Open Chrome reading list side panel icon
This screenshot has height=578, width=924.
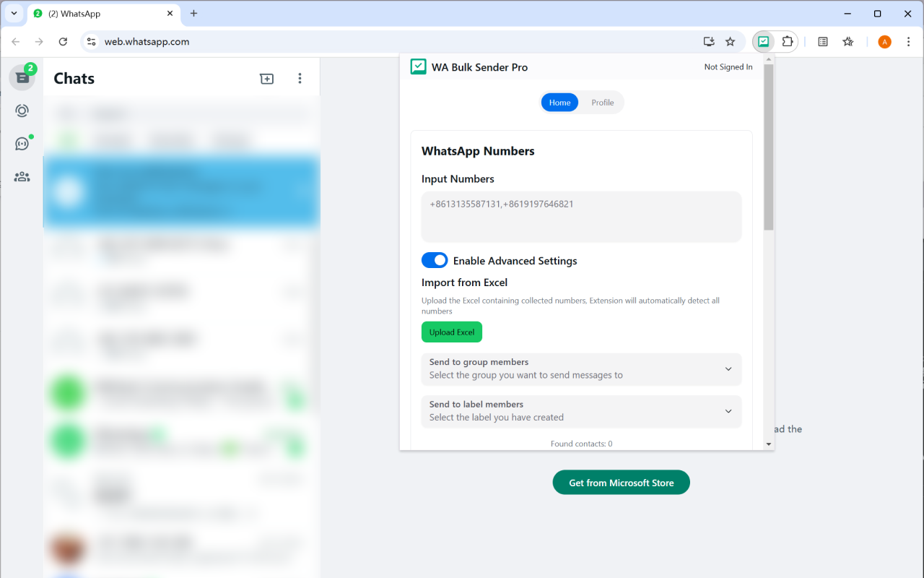tap(823, 42)
